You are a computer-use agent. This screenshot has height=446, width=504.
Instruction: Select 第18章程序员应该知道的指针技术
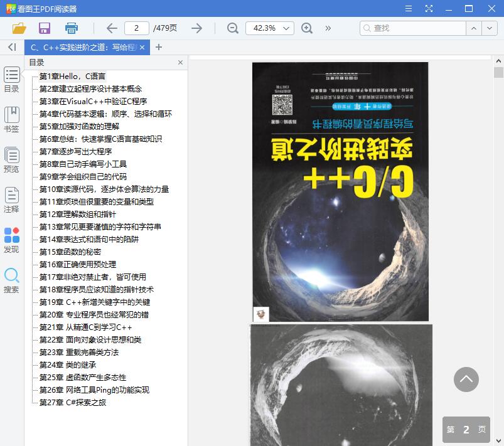[97, 289]
